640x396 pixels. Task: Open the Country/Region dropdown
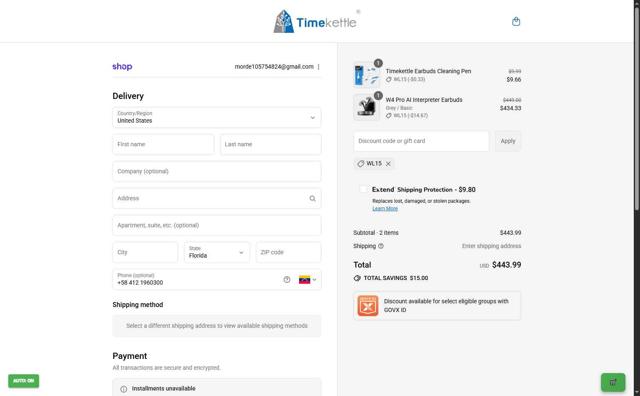point(217,117)
